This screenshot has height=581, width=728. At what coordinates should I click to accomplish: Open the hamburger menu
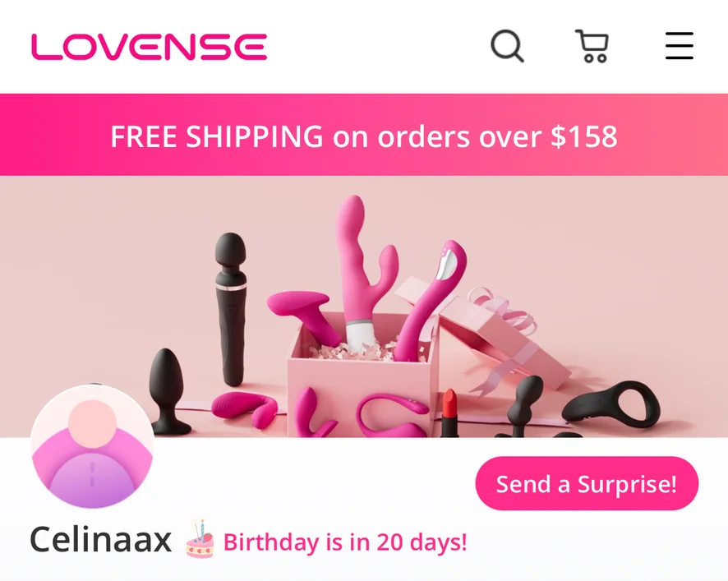[x=680, y=46]
